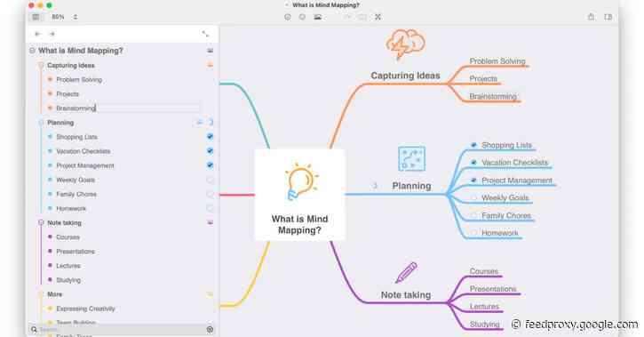The width and height of the screenshot is (644, 337).
Task: Click the yellow icon on More row
Action: point(211,294)
